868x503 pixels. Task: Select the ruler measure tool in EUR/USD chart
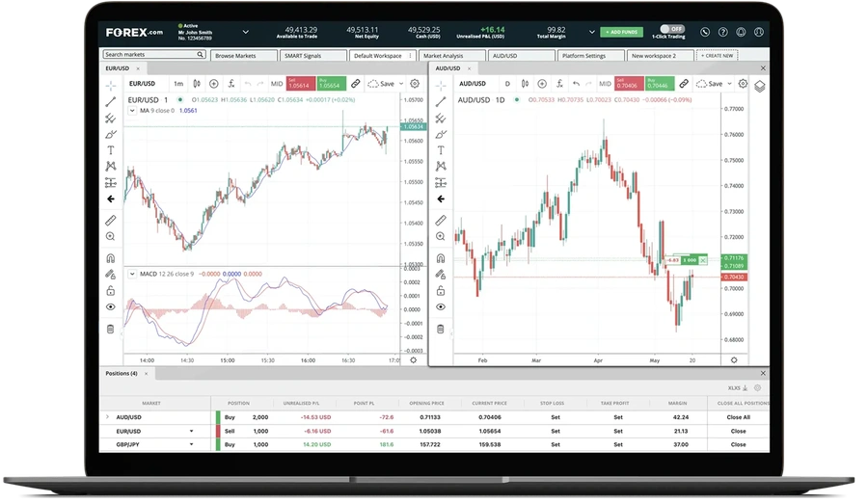tap(111, 221)
